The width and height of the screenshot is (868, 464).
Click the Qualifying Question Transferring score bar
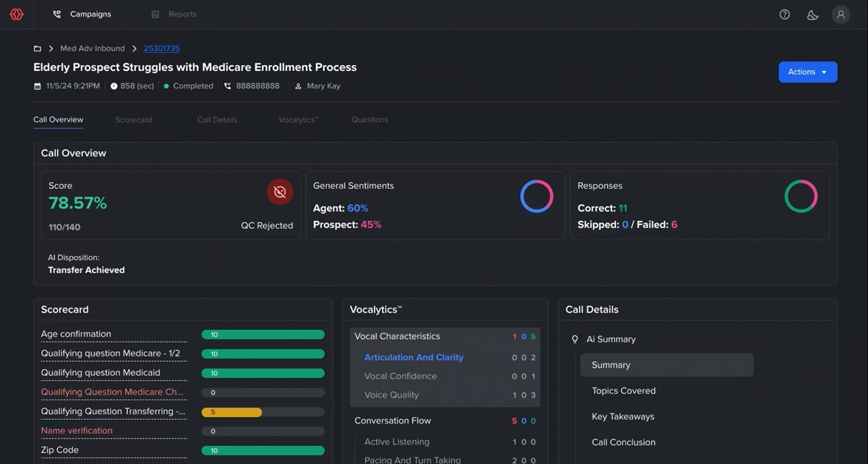click(263, 411)
